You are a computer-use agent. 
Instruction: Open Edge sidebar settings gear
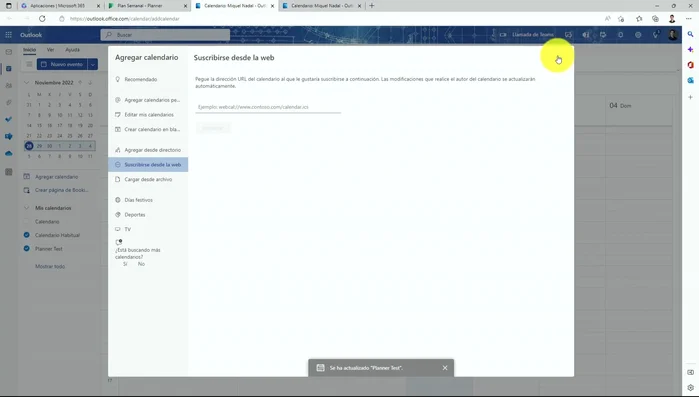(691, 388)
